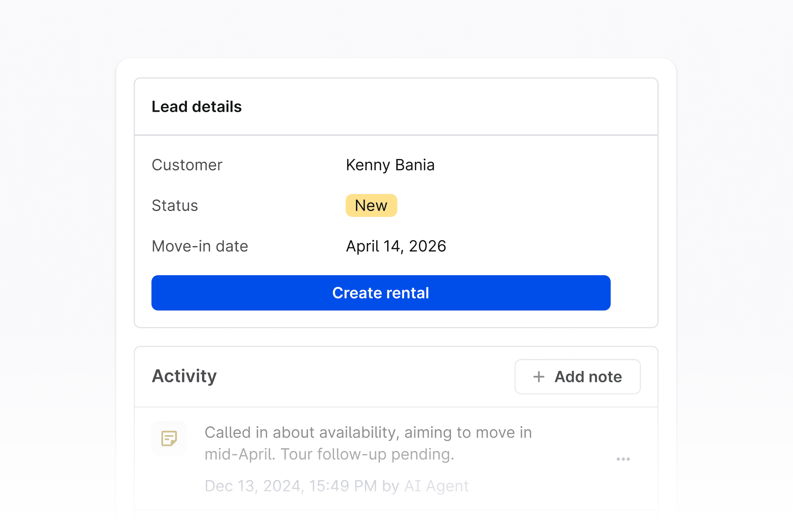The width and height of the screenshot is (793, 532).
Task: Click the "Add note" text label
Action: [588, 377]
